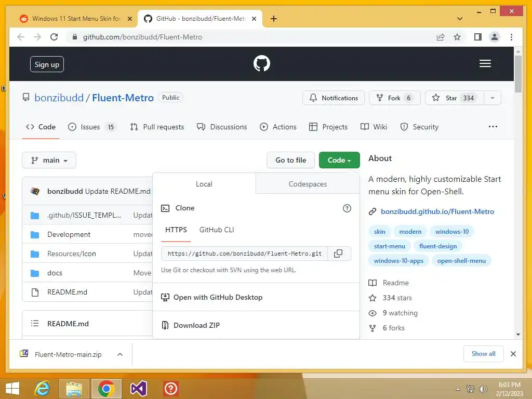Open Chrome three-dot menu
532x399 pixels.
(511, 37)
